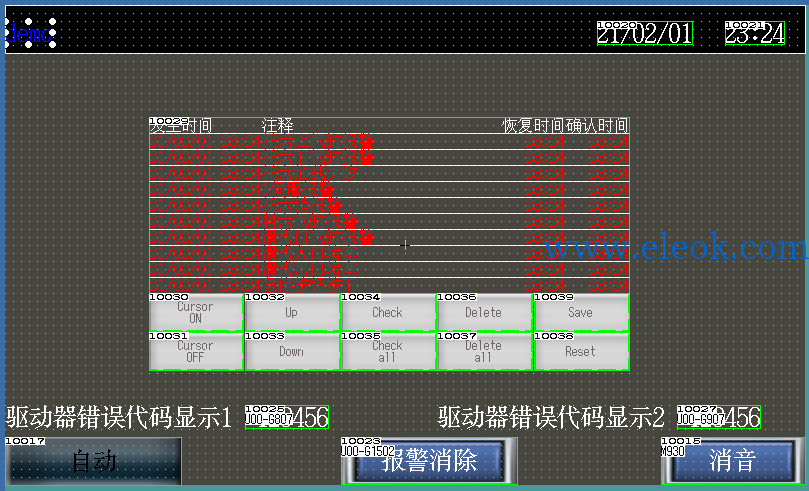Viewport: 809px width, 491px height.
Task: Click the Save button
Action: [x=581, y=313]
